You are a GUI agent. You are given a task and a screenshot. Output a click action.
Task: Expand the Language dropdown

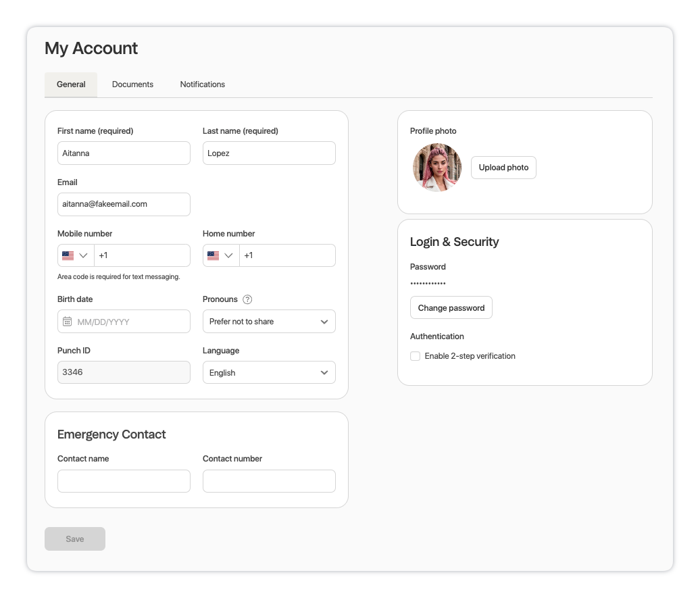point(269,372)
